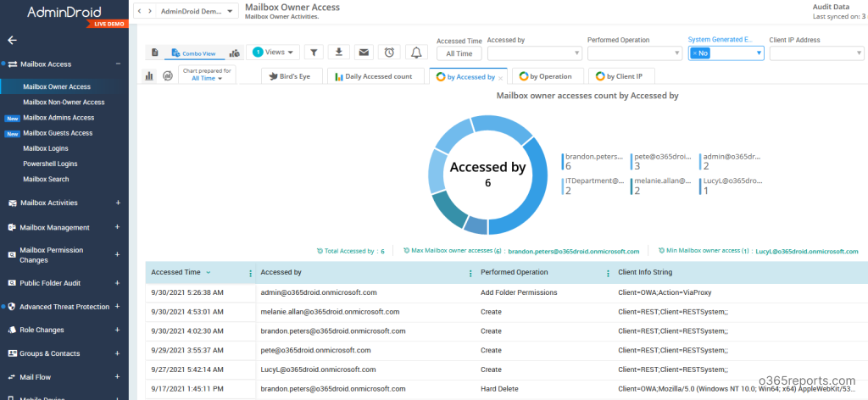Image resolution: width=868 pixels, height=400 pixels.
Task: Expand Advanced Threat Protection section
Action: pos(118,307)
